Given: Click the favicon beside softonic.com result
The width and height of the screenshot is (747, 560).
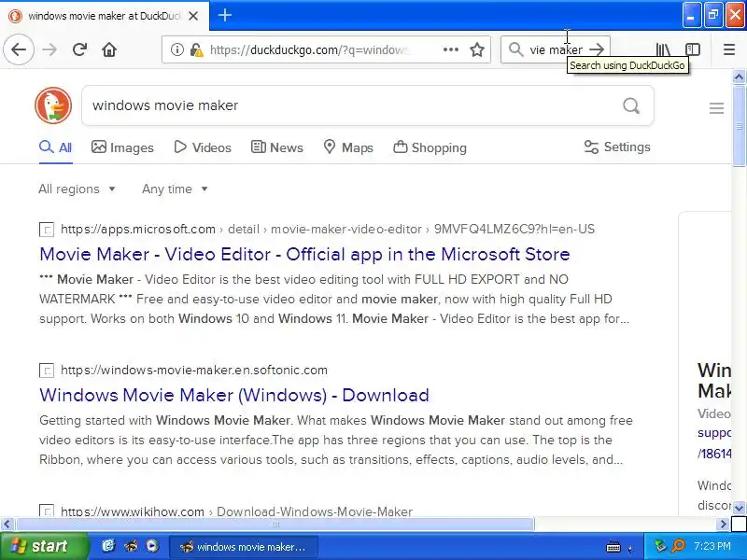Looking at the screenshot, I should [47, 371].
